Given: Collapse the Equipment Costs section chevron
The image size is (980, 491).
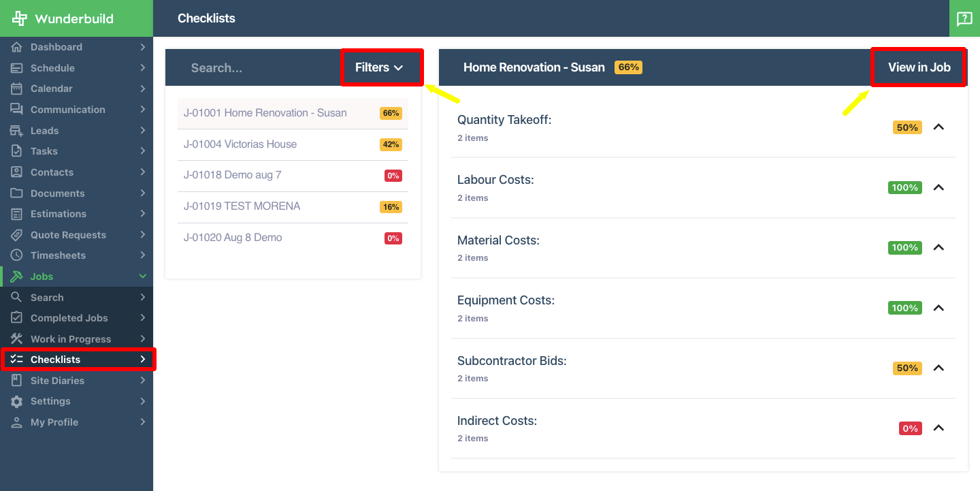Looking at the screenshot, I should (938, 308).
